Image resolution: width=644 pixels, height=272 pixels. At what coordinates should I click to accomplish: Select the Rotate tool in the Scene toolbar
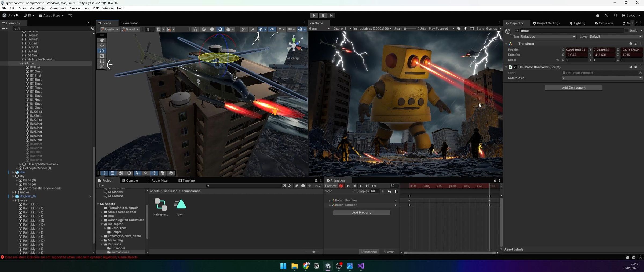(102, 50)
